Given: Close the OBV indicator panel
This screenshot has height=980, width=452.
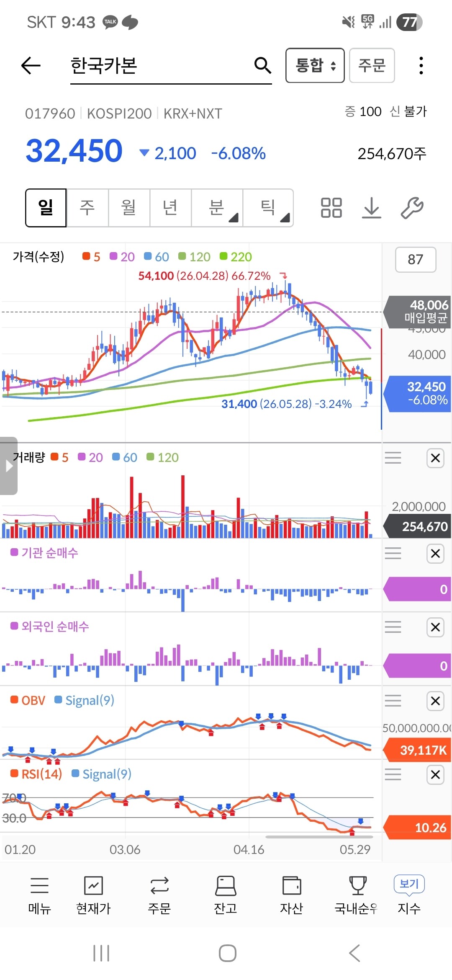Looking at the screenshot, I should click(x=435, y=701).
